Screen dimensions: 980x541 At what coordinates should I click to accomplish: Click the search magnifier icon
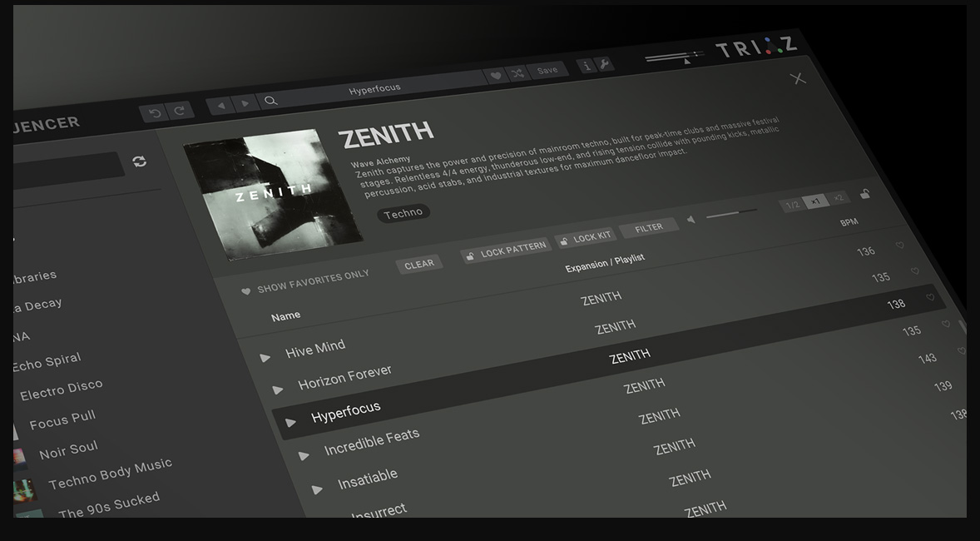point(270,101)
